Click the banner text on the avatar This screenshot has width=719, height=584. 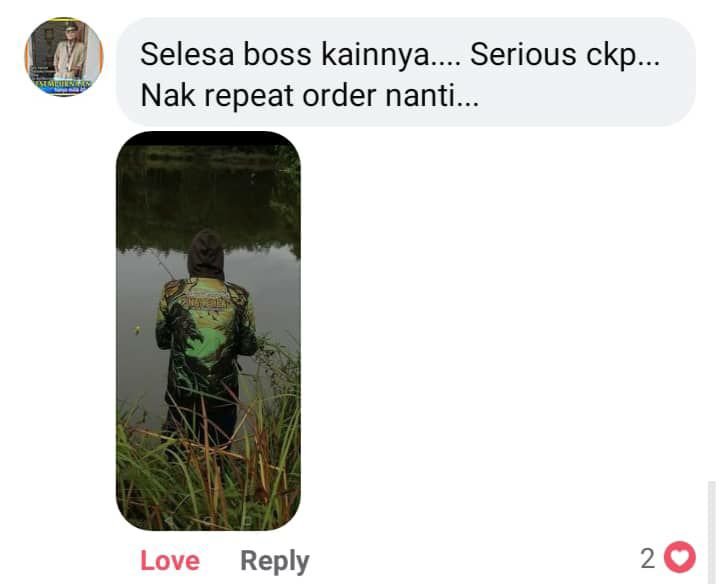(62, 84)
